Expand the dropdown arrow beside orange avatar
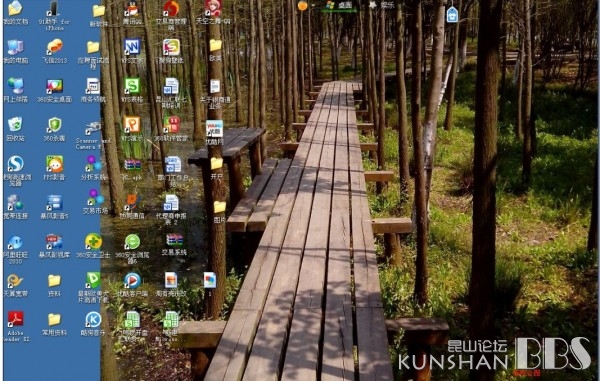The height and width of the screenshot is (381, 600). pyautogui.click(x=313, y=6)
